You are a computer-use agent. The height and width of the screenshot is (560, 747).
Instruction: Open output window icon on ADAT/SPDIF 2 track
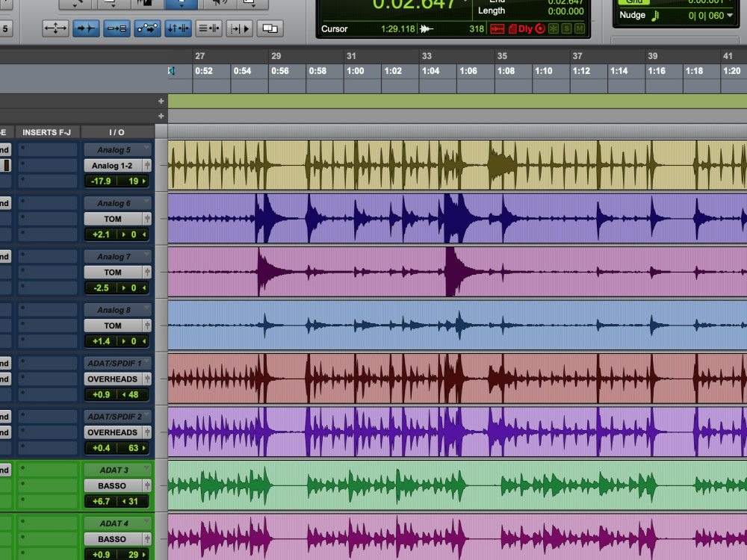[x=147, y=432]
